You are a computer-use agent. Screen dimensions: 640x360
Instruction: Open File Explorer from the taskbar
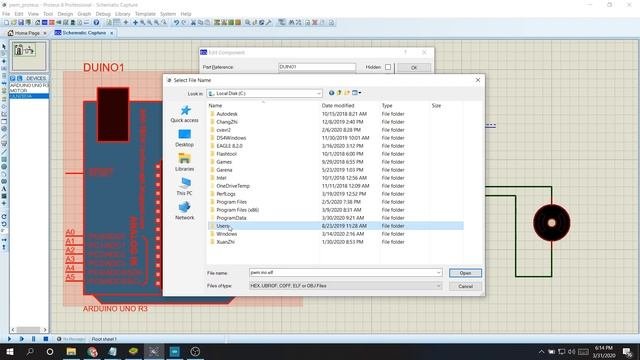click(x=71, y=351)
